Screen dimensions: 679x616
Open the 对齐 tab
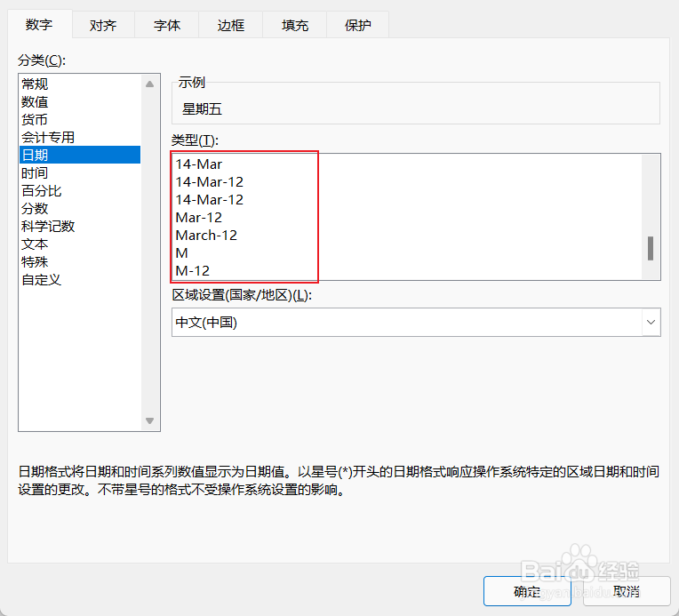click(x=103, y=25)
